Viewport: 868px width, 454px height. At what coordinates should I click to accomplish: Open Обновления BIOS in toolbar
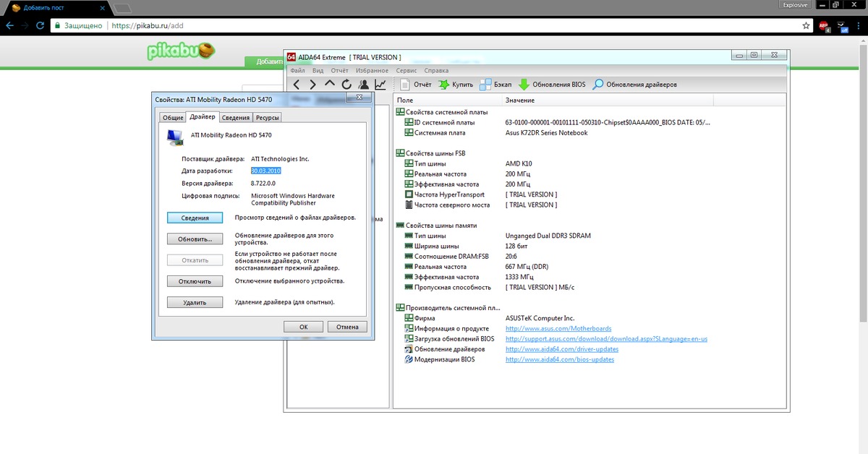[552, 85]
